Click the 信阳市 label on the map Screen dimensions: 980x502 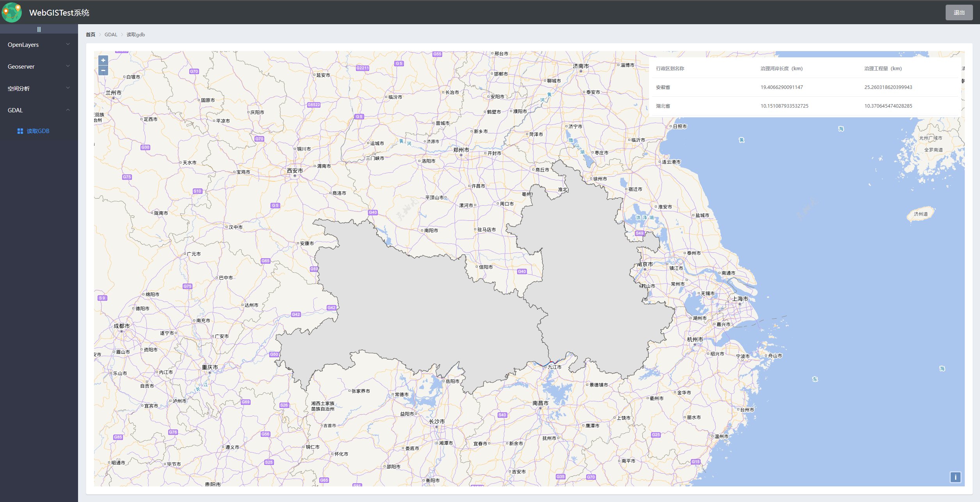click(486, 267)
